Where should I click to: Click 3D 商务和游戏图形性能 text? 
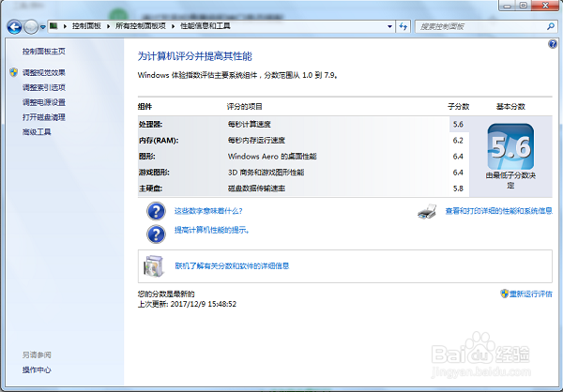click(x=266, y=173)
